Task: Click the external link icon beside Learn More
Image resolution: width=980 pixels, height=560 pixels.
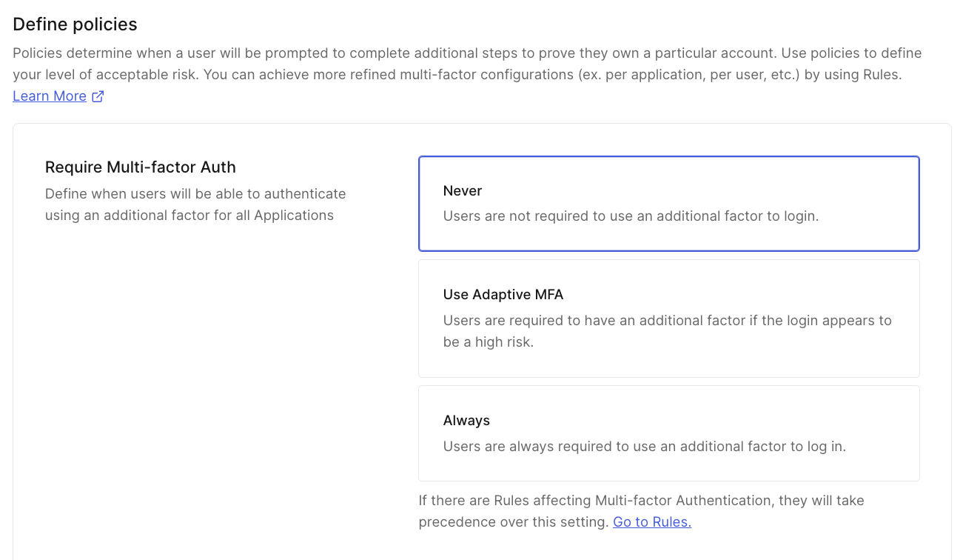Action: coord(98,96)
